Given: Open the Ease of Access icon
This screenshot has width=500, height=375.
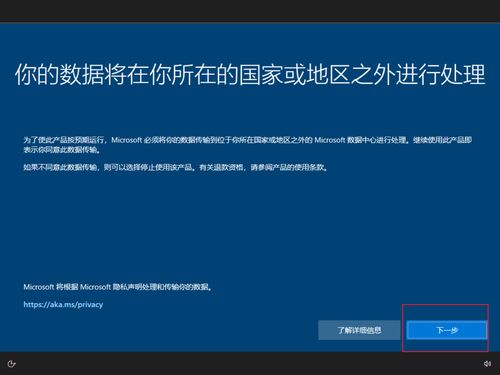Looking at the screenshot, I should coord(11,364).
